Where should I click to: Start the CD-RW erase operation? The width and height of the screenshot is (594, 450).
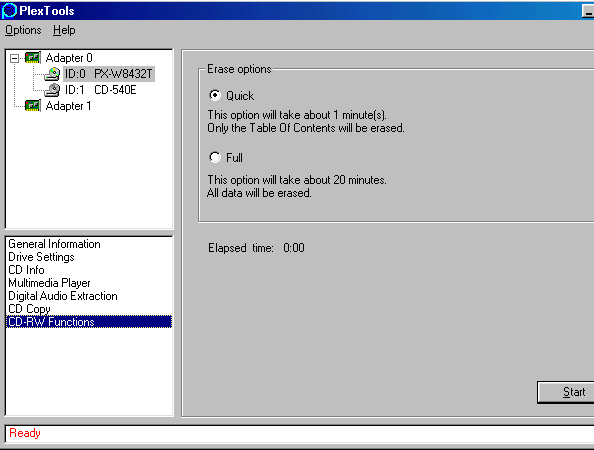(566, 392)
